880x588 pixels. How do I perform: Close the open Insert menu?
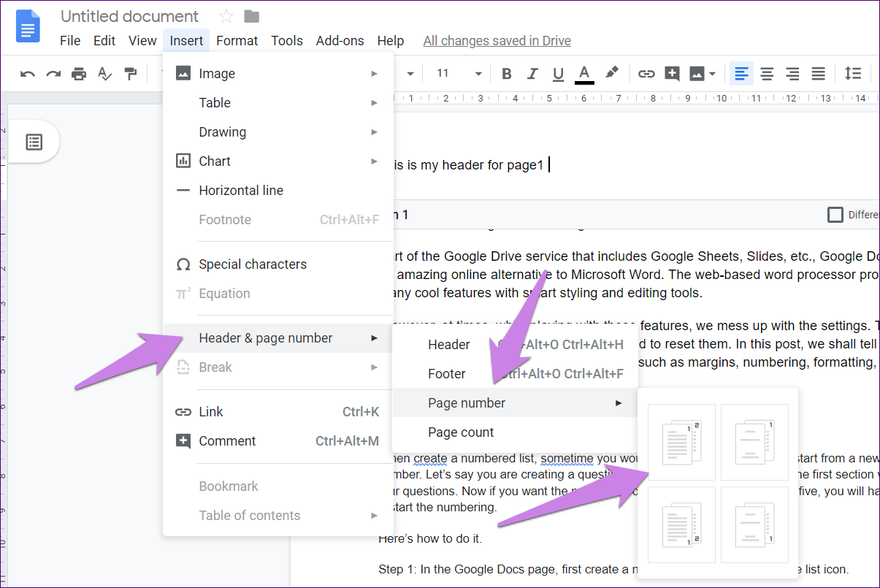186,41
